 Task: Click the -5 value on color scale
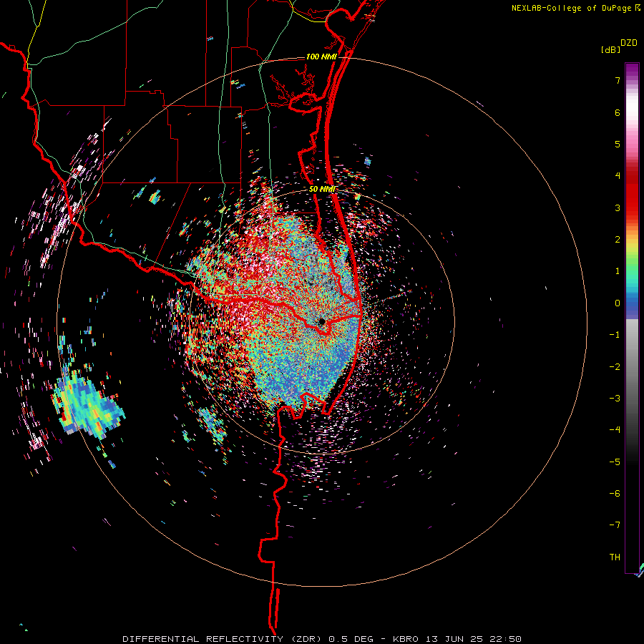pos(615,462)
